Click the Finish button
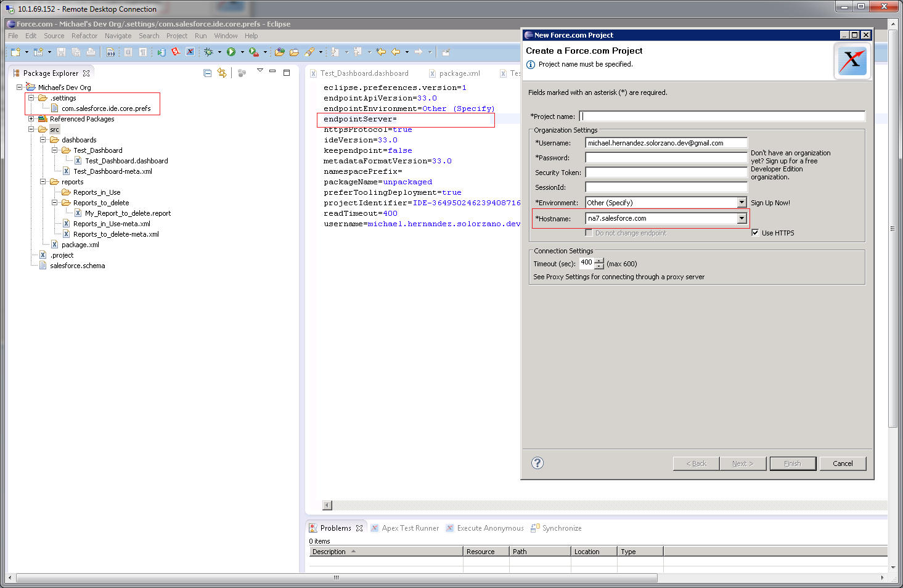This screenshot has height=588, width=903. pyautogui.click(x=793, y=463)
